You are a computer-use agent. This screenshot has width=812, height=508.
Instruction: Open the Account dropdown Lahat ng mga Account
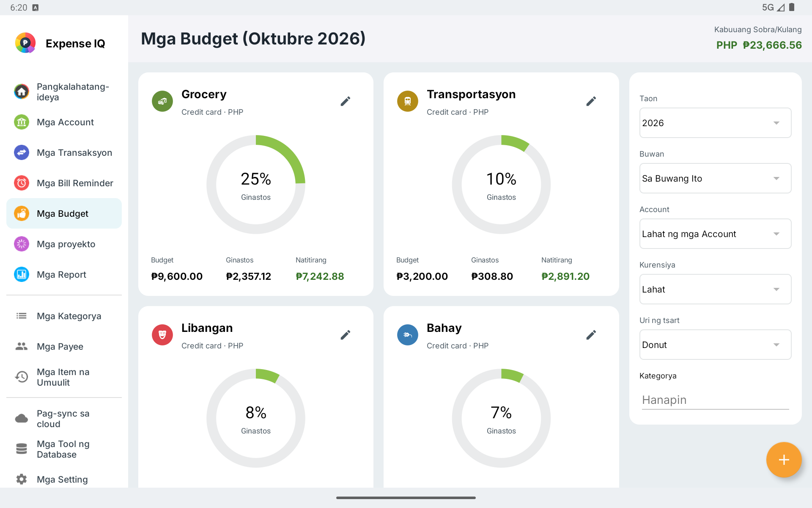pos(715,234)
